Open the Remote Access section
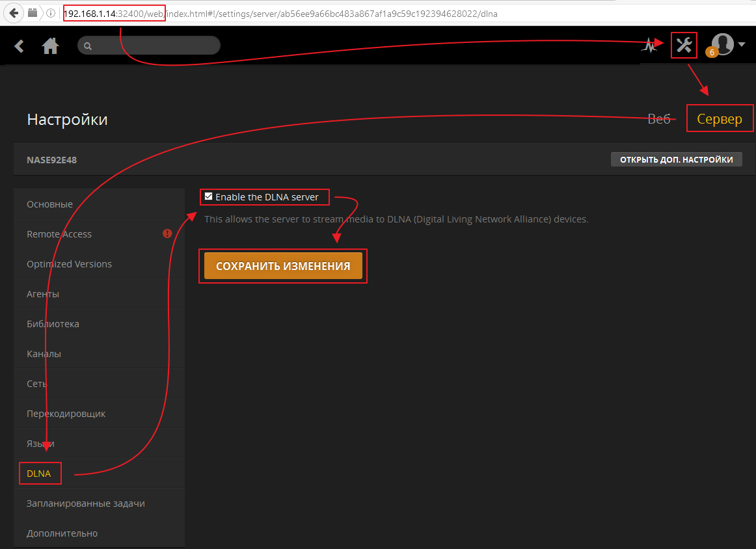The image size is (756, 549). (x=99, y=234)
